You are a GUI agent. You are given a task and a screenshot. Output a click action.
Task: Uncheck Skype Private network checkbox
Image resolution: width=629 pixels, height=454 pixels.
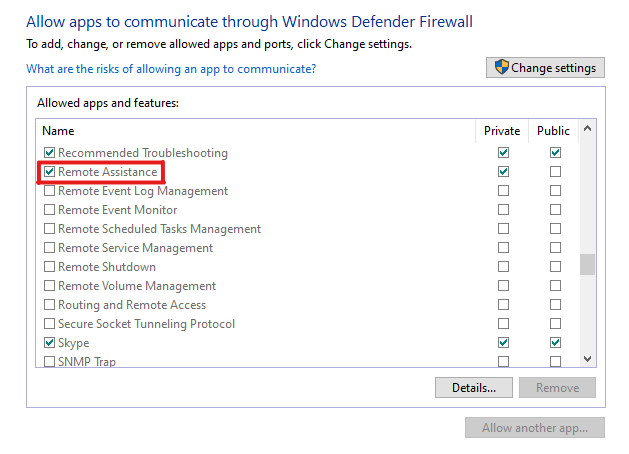click(x=503, y=343)
